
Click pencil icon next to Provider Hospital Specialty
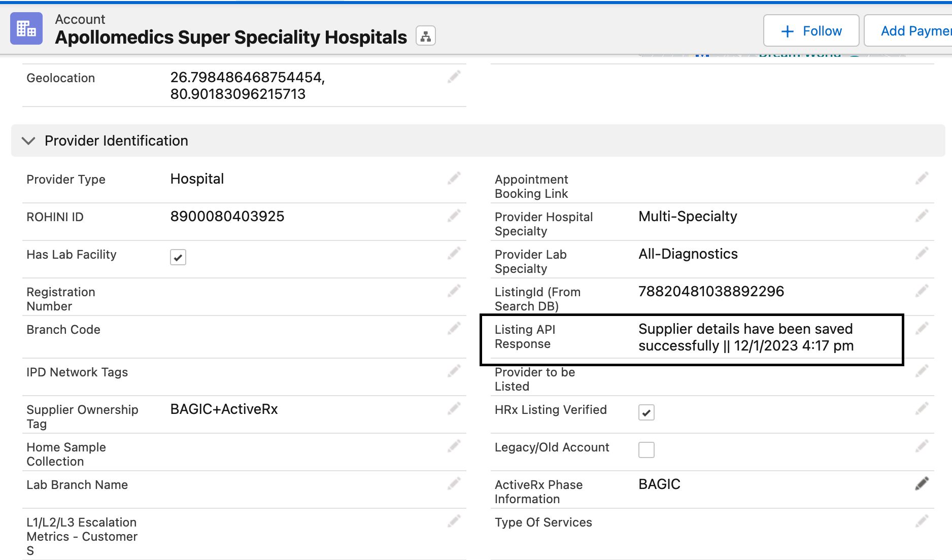(922, 216)
